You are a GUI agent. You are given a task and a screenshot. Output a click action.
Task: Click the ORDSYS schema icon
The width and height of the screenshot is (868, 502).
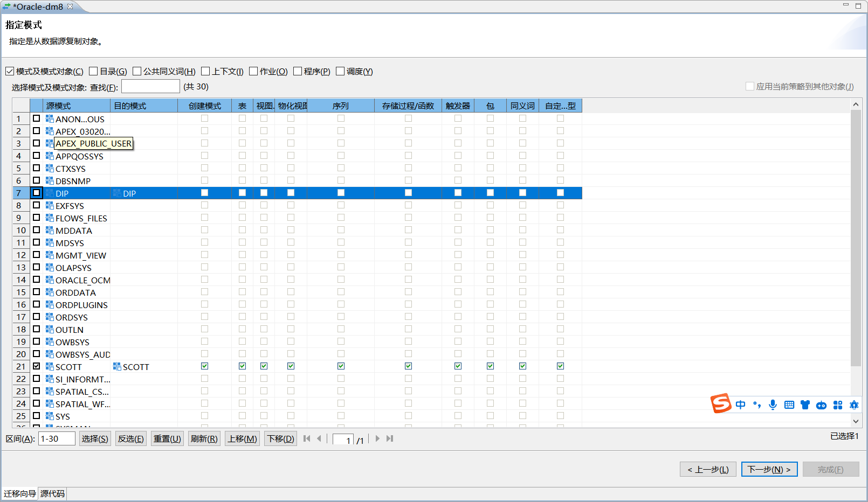click(50, 317)
